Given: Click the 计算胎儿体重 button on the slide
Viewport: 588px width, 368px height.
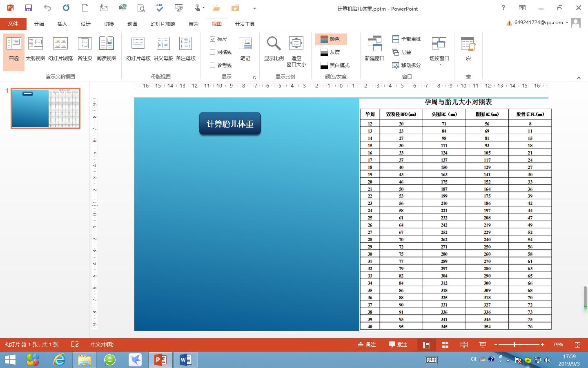Looking at the screenshot, I should 229,123.
